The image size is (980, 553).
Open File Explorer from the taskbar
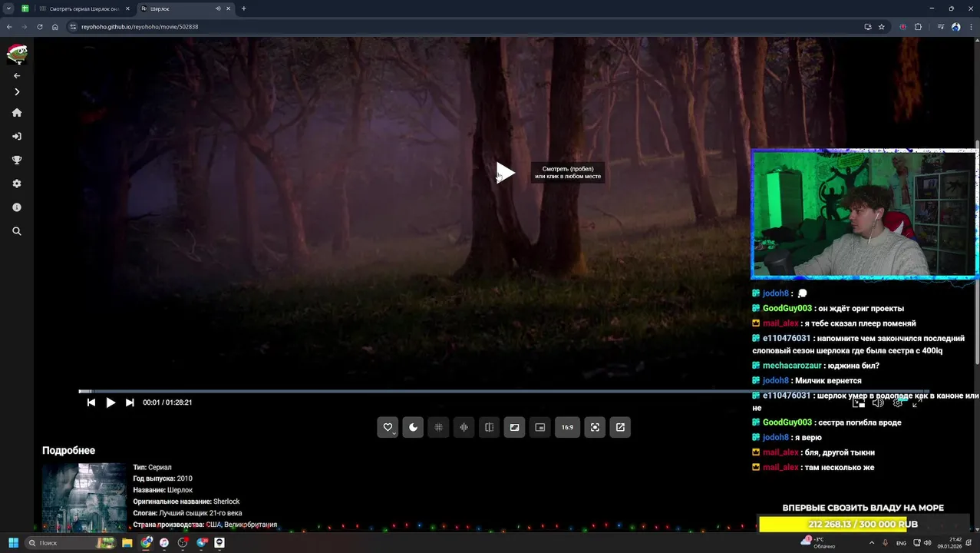(x=126, y=543)
